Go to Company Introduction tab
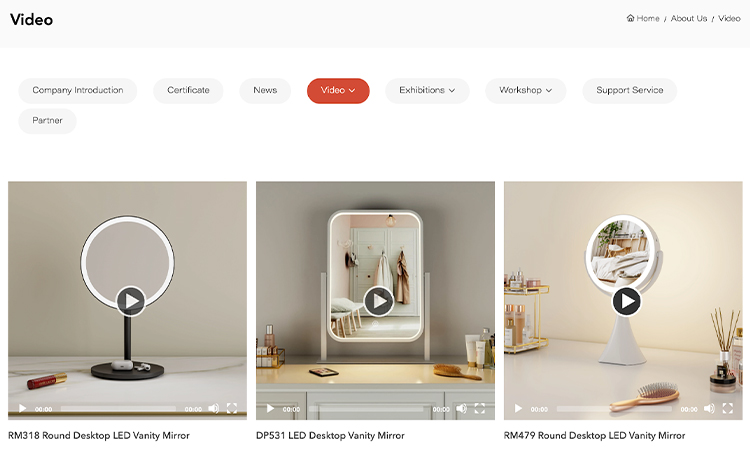 tap(77, 90)
